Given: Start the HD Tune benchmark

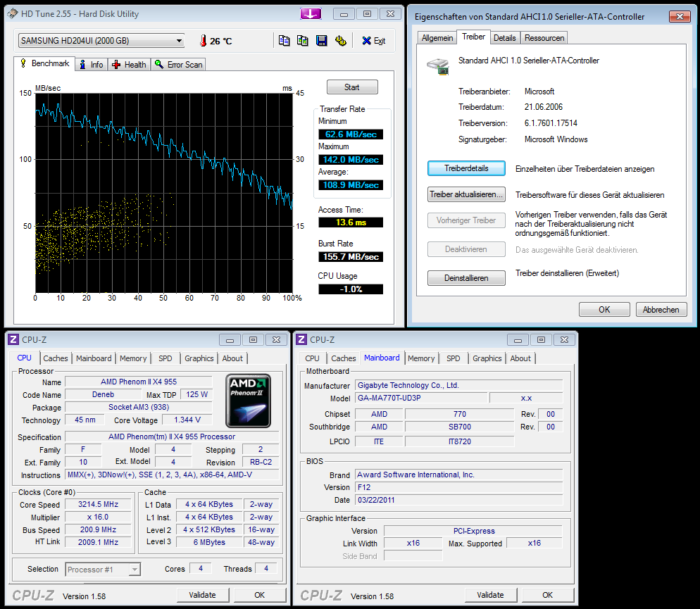Looking at the screenshot, I should click(x=352, y=87).
